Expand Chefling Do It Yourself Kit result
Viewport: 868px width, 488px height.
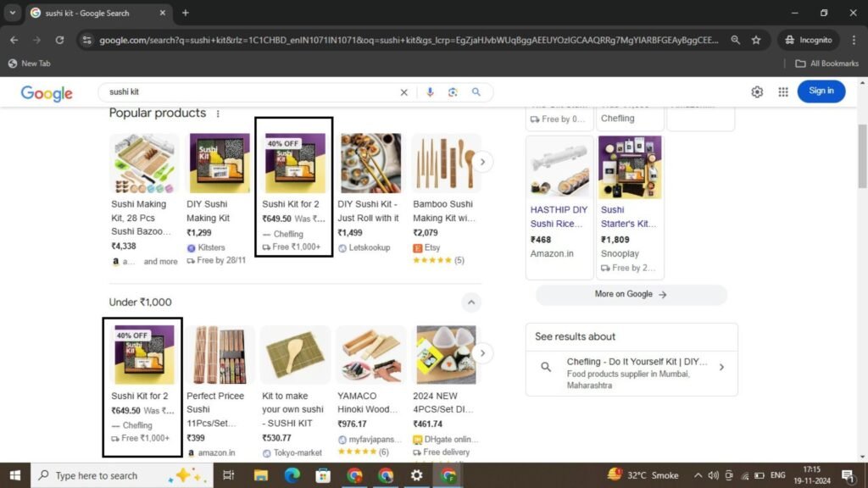coord(721,368)
